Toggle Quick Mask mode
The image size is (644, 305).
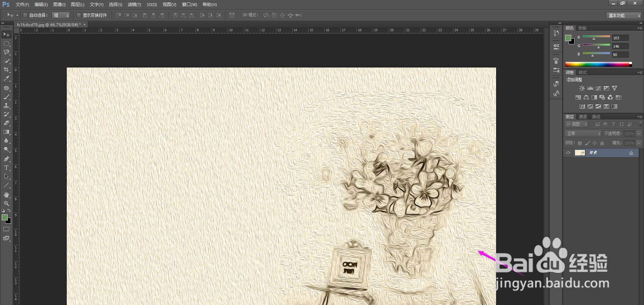click(6, 229)
